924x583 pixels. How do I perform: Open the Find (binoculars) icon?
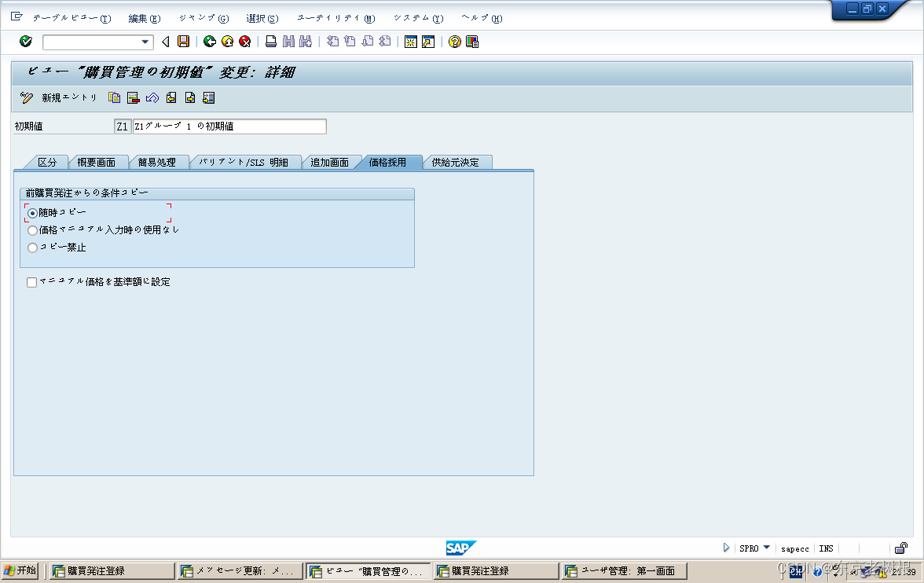[x=288, y=42]
